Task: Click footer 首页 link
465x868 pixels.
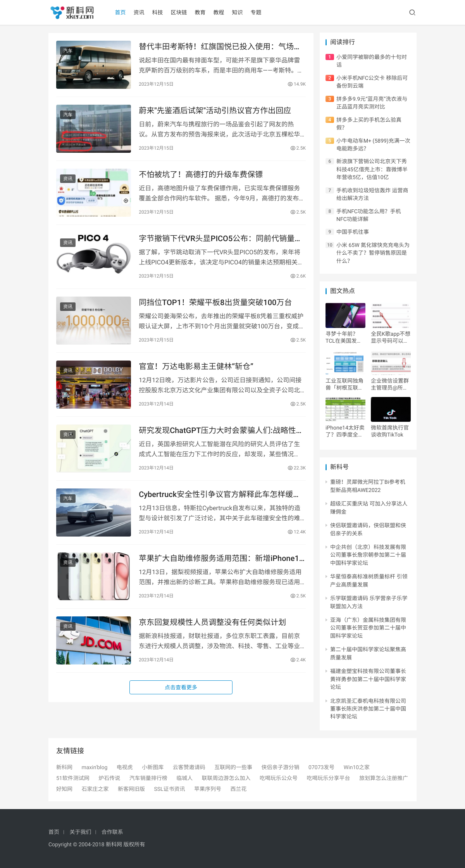Action: [54, 832]
